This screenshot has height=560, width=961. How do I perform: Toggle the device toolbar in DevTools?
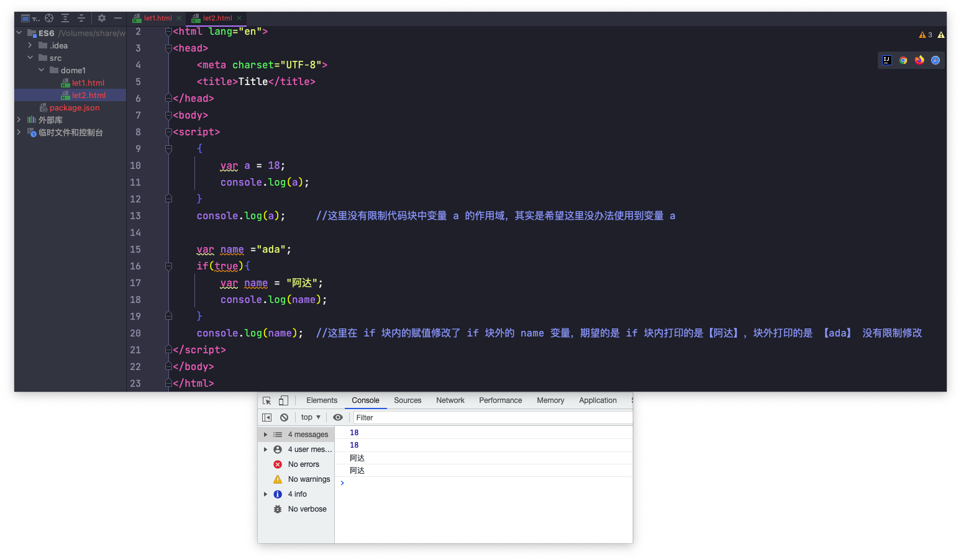click(x=283, y=401)
